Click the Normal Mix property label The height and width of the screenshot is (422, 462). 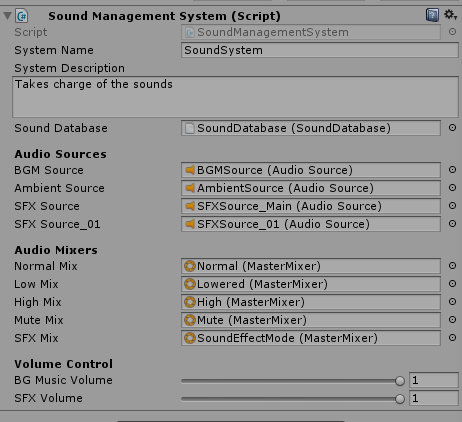[46, 266]
